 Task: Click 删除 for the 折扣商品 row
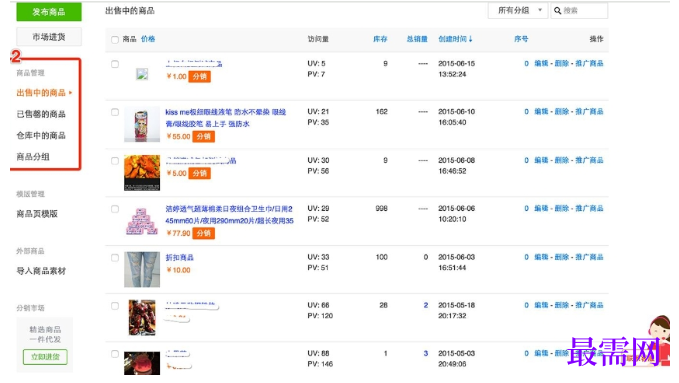562,257
